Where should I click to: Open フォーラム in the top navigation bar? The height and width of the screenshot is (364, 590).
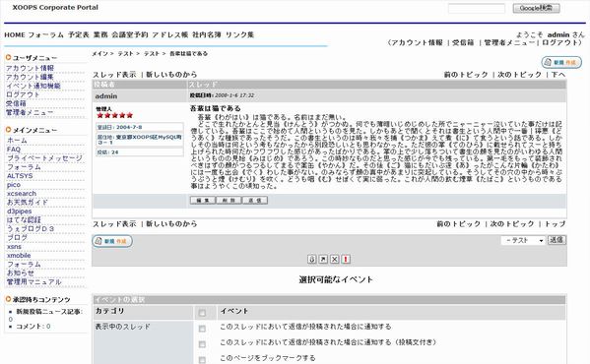[46, 35]
